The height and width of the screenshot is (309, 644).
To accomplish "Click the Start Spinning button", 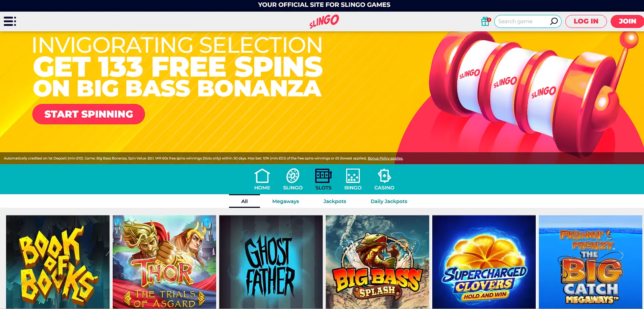I will 89,114.
